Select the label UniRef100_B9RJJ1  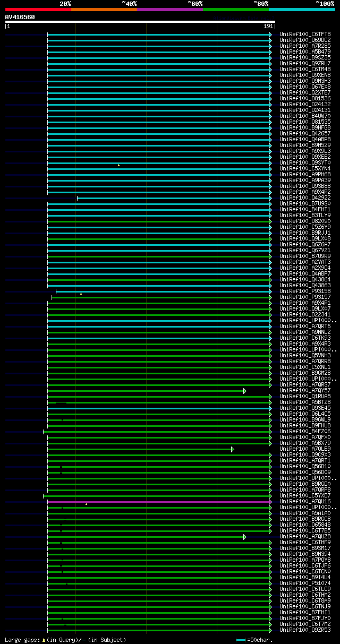(x=305, y=233)
